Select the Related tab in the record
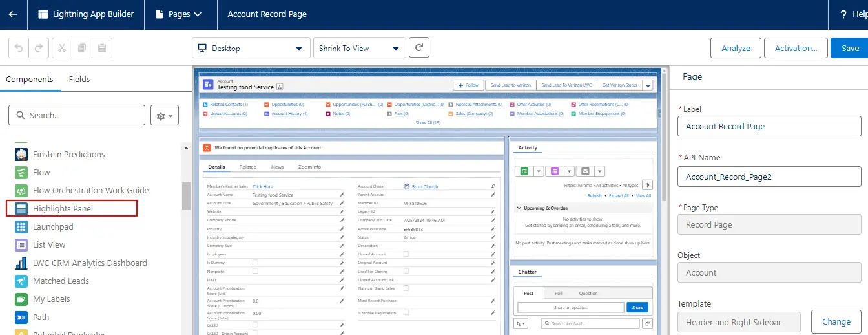Screen dimensions: 868x335 (x=248, y=167)
